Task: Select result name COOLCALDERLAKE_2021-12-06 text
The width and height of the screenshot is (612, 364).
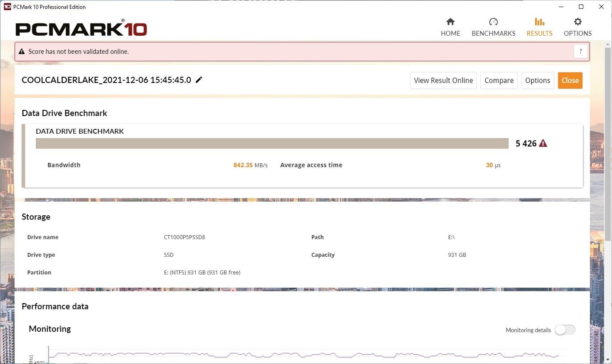Action: tap(106, 80)
